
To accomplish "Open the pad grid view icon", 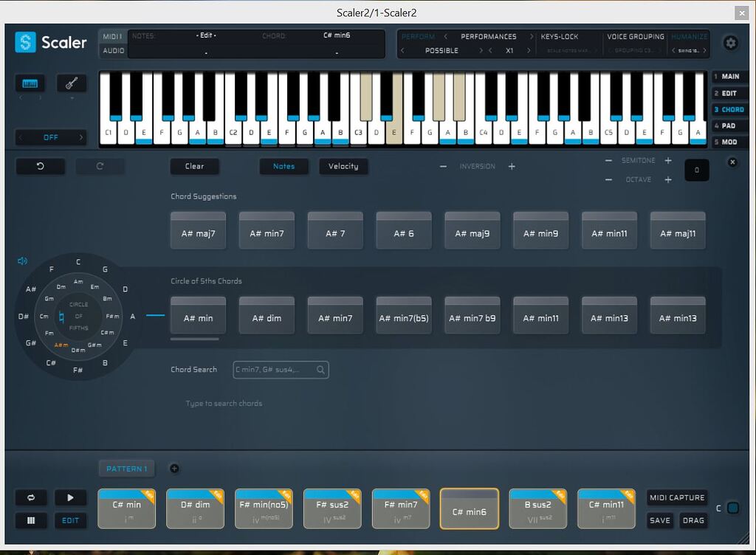I will (x=30, y=520).
